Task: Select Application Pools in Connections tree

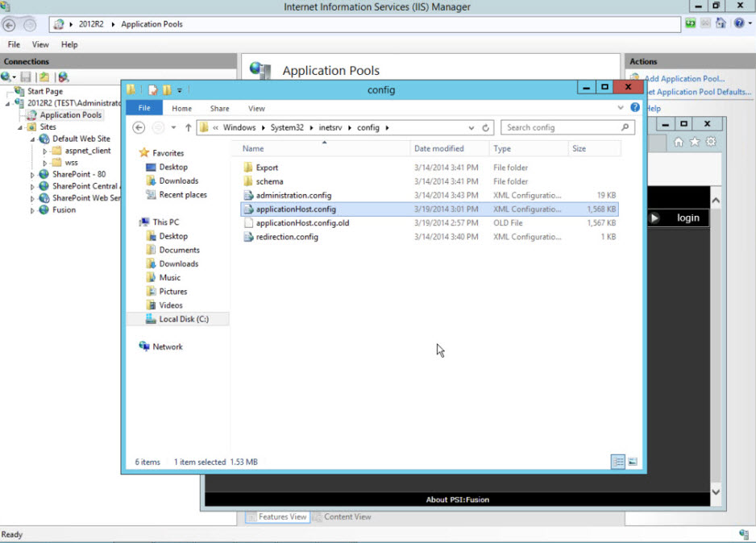Action: click(70, 114)
